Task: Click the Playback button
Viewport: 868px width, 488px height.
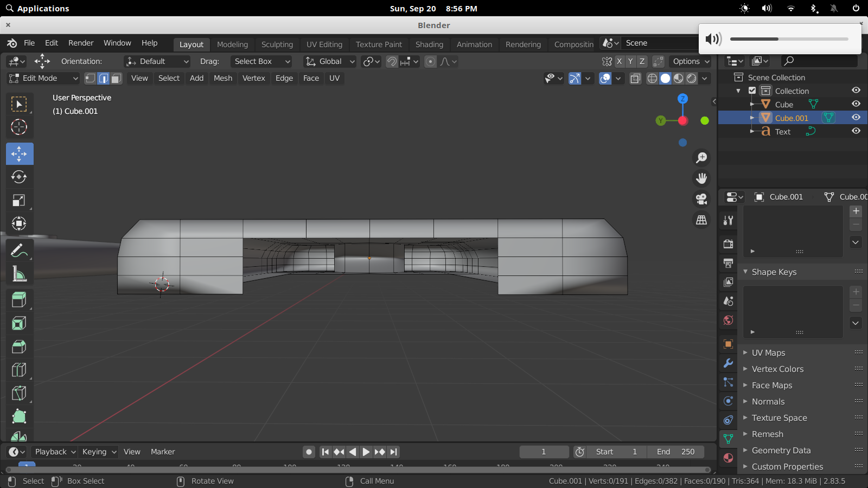Action: tap(55, 452)
